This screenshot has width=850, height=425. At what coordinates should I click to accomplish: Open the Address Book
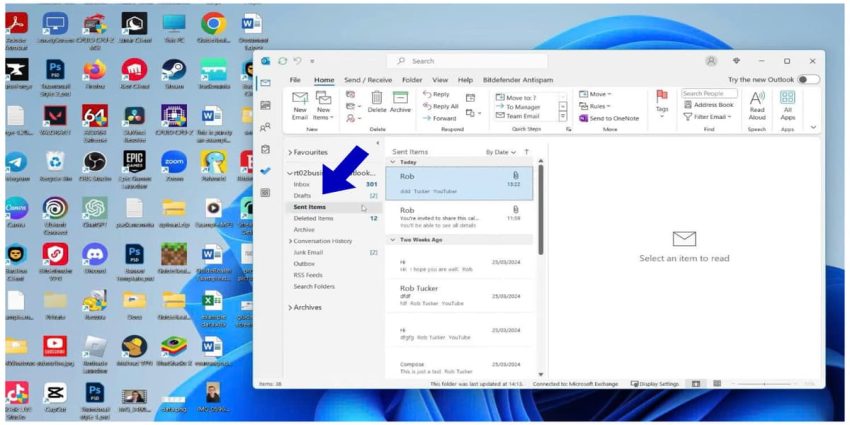point(709,105)
